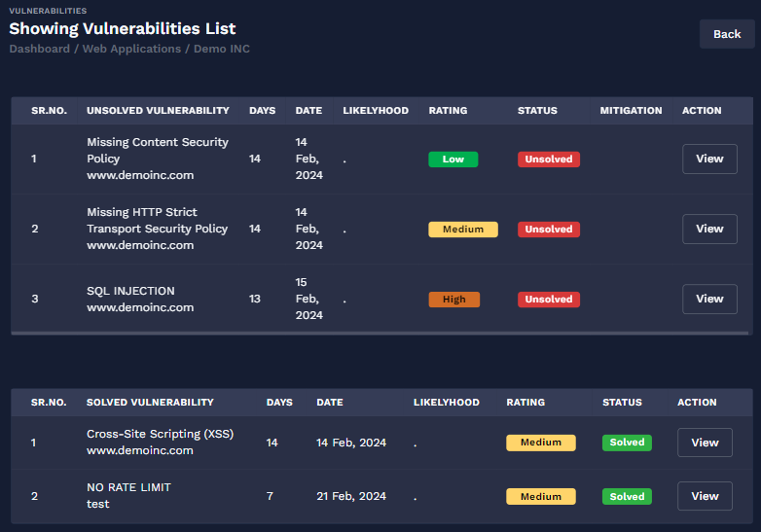Click the green Low rating badge
The width and height of the screenshot is (761, 532).
tap(453, 160)
